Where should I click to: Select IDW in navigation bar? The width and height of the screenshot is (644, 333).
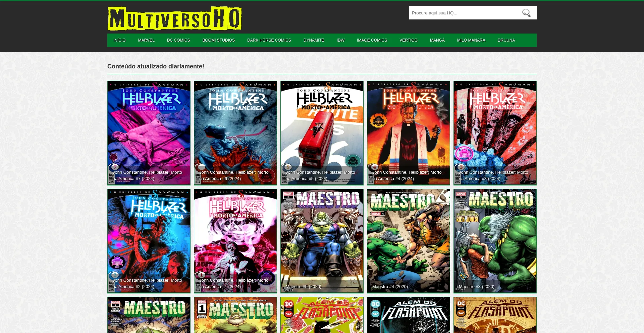coord(341,40)
